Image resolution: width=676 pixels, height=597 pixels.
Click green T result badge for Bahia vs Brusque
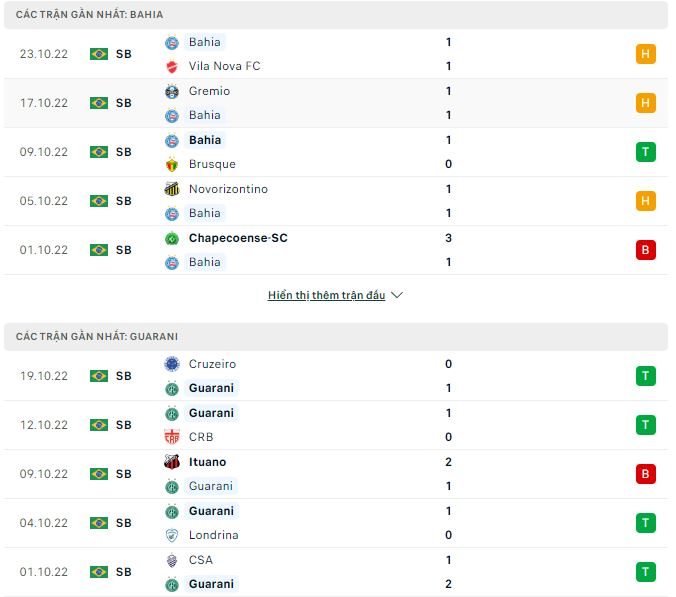(x=645, y=152)
